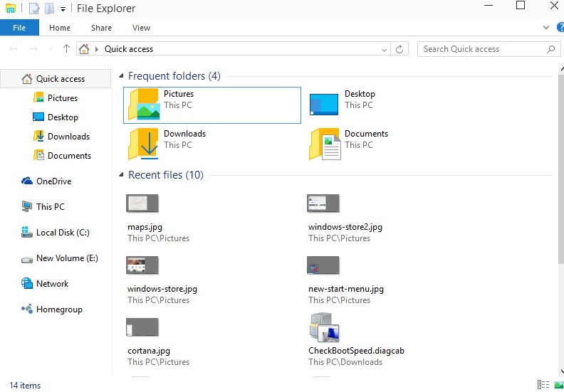Select the new-start-menu.jpg thumbnail
This screenshot has height=392, width=564.
(x=323, y=265)
